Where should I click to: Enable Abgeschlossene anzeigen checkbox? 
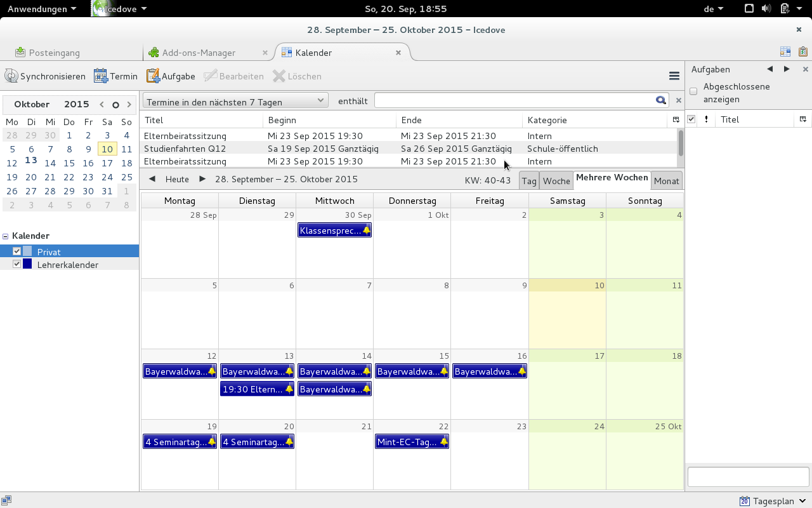693,91
